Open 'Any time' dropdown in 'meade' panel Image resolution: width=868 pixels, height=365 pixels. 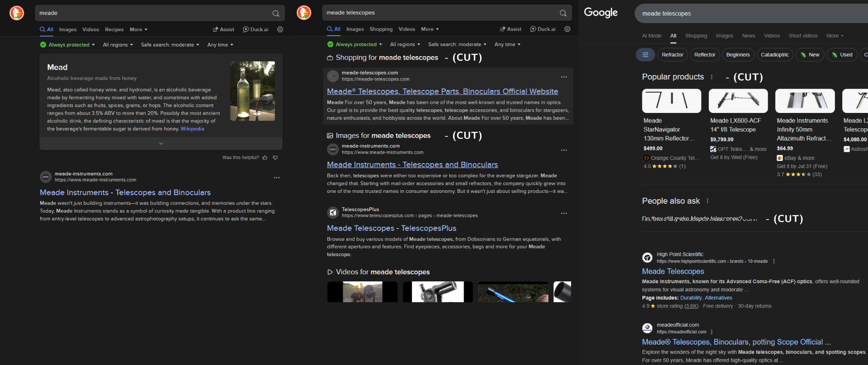tap(220, 45)
